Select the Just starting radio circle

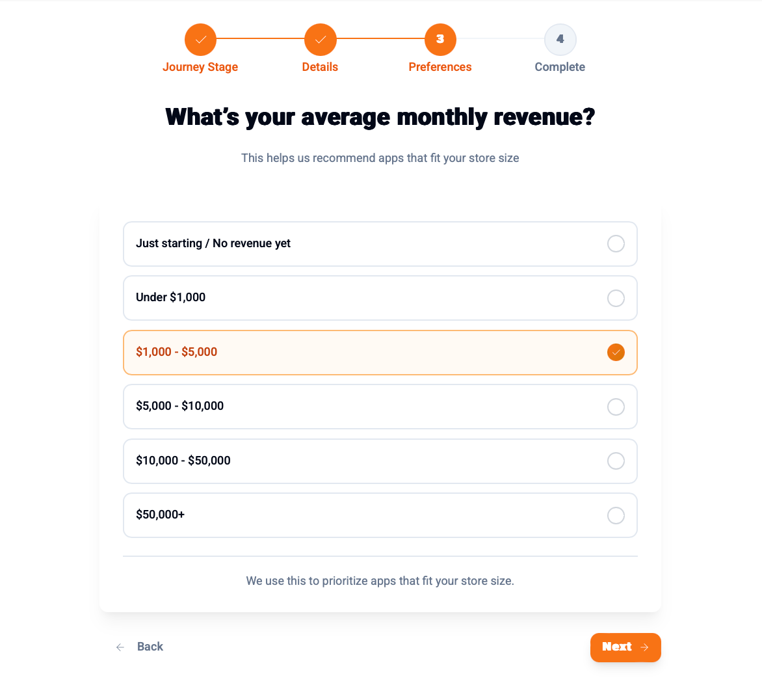coord(616,244)
